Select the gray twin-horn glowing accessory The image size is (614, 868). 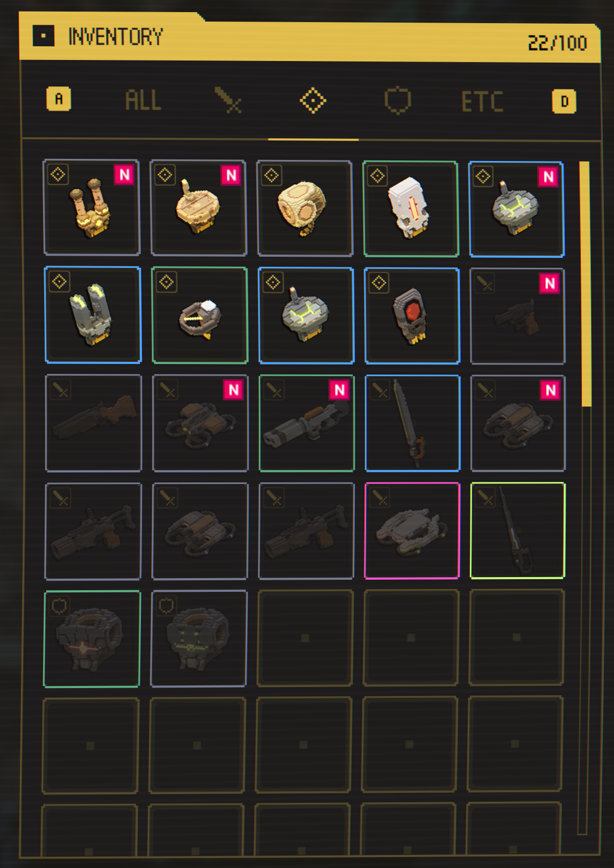(x=93, y=315)
